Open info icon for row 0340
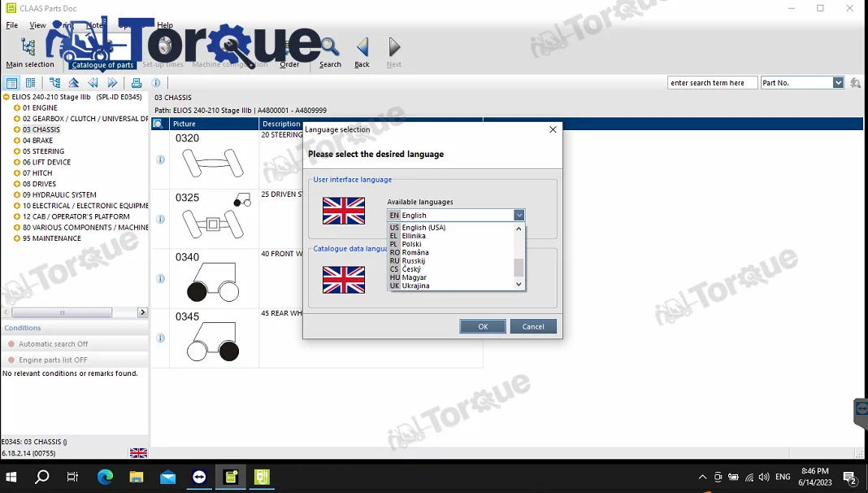868x493 pixels. pos(161,278)
